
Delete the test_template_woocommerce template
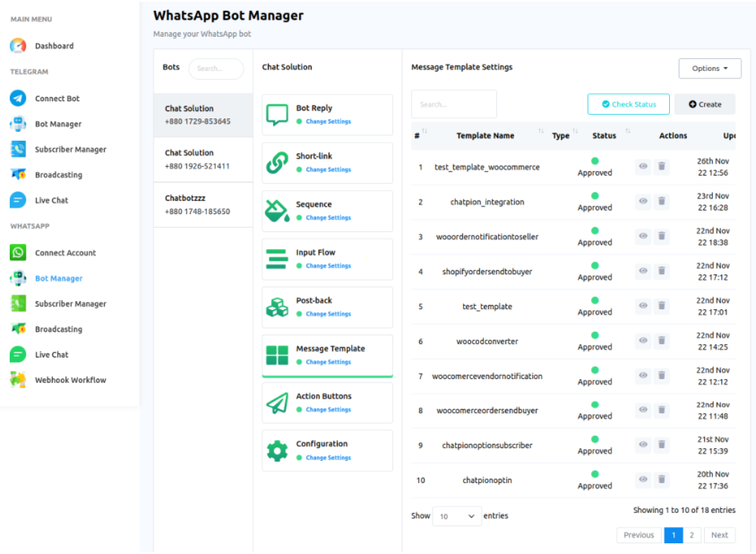tap(661, 167)
